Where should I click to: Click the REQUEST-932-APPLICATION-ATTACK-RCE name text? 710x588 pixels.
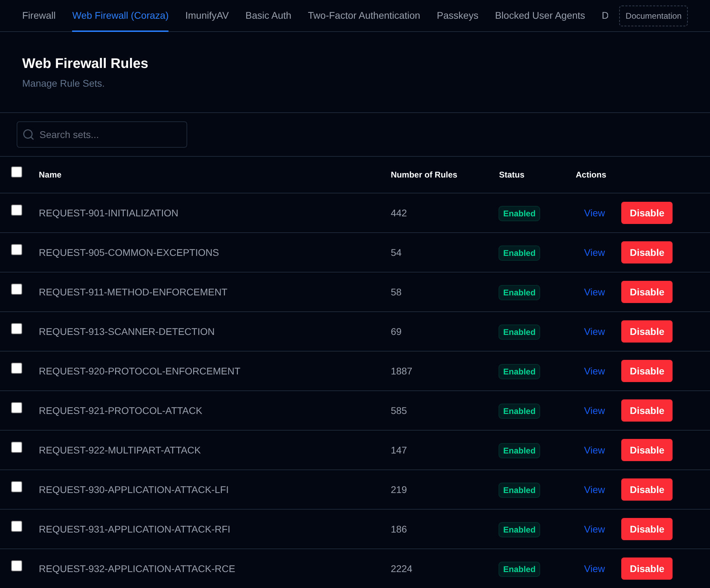pos(137,569)
